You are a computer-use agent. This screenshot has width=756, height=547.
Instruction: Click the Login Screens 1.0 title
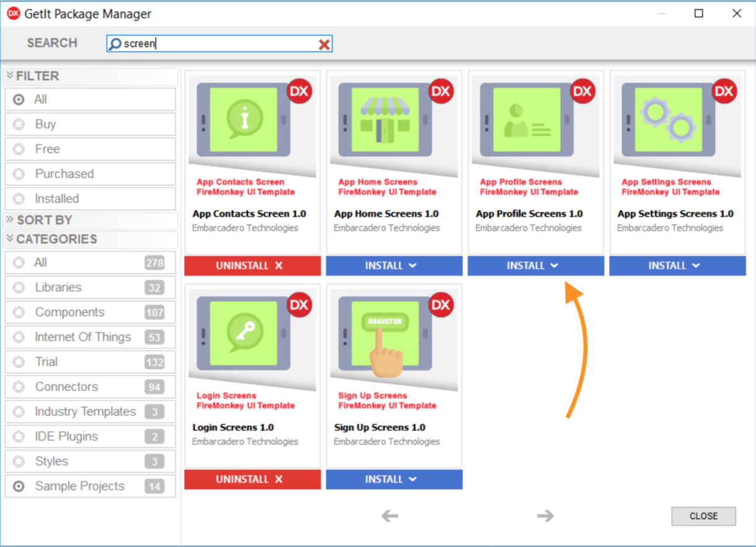pos(233,428)
